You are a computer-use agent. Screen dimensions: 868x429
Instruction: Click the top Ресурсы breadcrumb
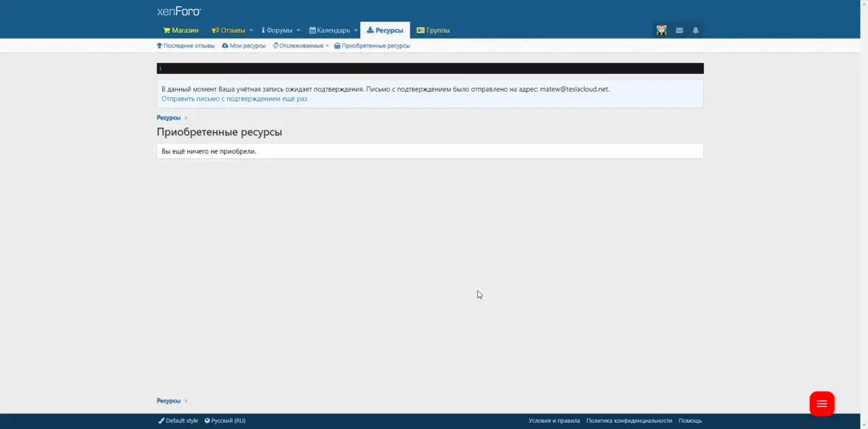pyautogui.click(x=168, y=118)
